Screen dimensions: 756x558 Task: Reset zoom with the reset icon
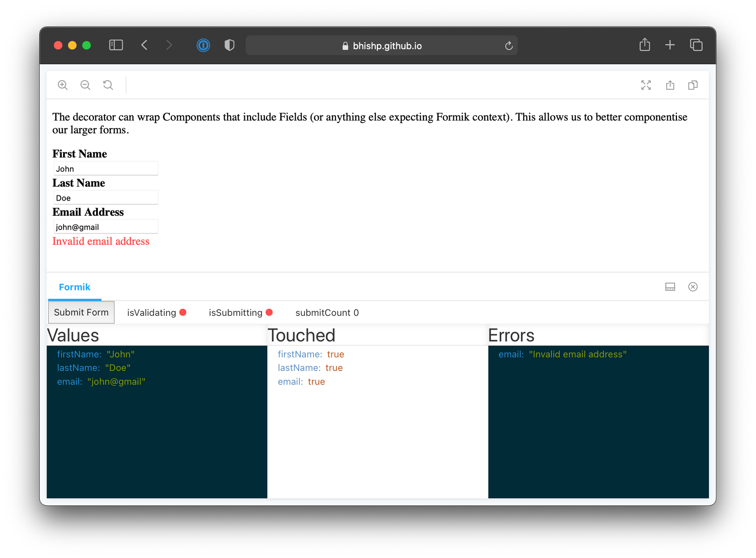click(x=108, y=85)
